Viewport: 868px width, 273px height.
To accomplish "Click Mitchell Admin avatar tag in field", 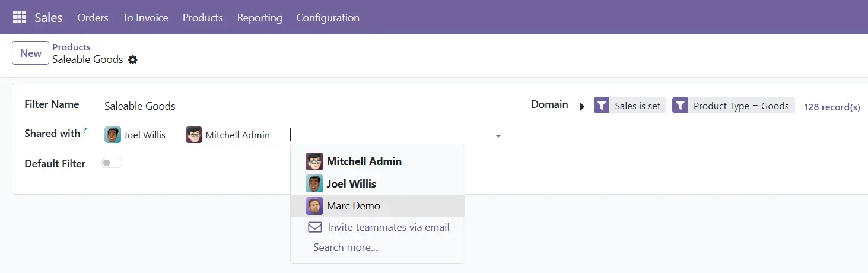I will 194,135.
